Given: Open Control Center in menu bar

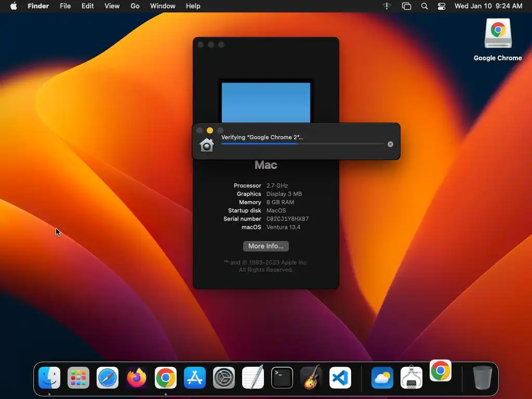Looking at the screenshot, I should 442,6.
